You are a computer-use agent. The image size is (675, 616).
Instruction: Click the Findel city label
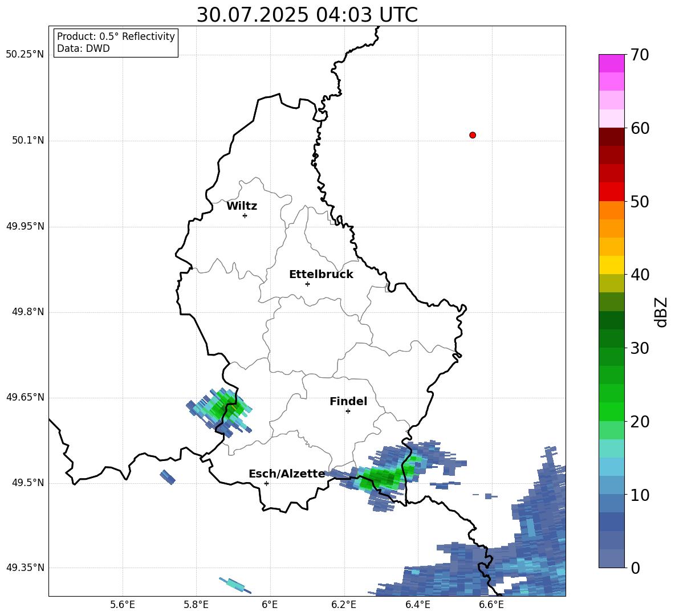[x=348, y=401]
